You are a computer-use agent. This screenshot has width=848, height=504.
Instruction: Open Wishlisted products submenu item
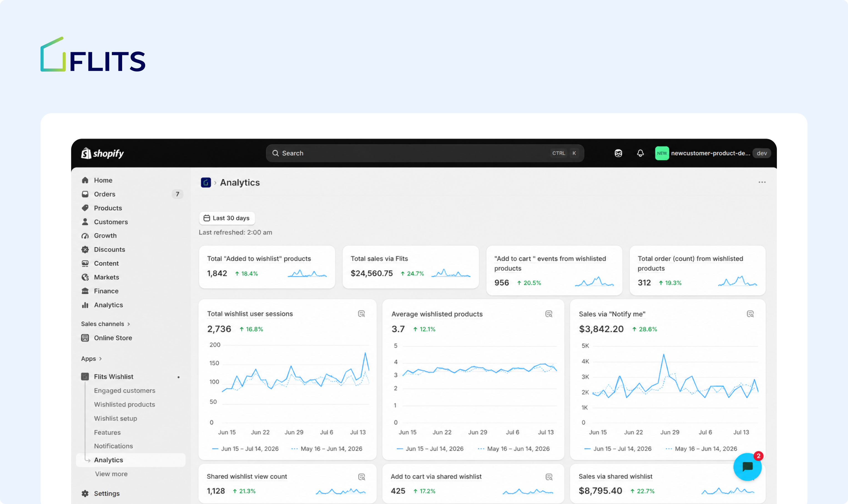(x=124, y=404)
